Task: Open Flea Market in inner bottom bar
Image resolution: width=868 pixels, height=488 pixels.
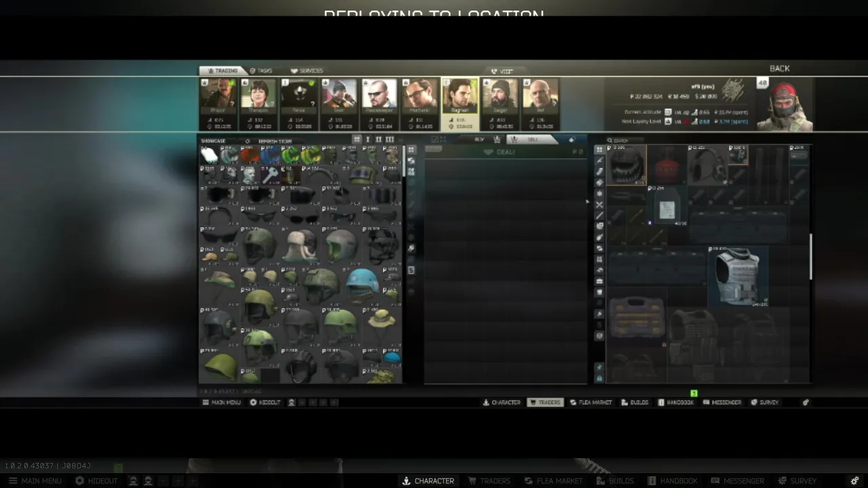Action: tap(591, 403)
